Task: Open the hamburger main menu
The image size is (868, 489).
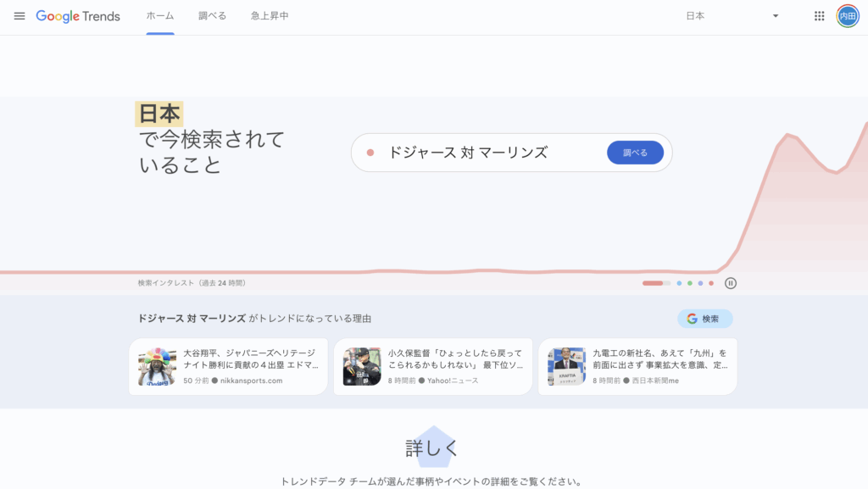Action: pos(19,16)
